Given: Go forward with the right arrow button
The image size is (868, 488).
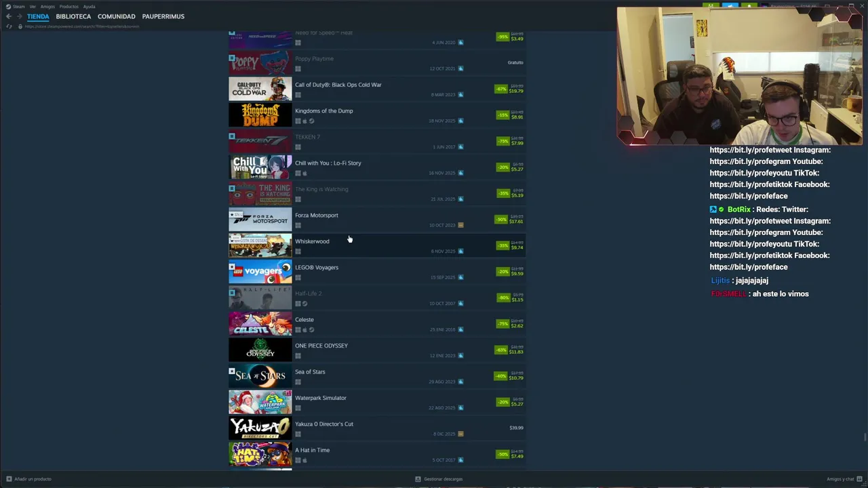Looking at the screenshot, I should pyautogui.click(x=19, y=16).
